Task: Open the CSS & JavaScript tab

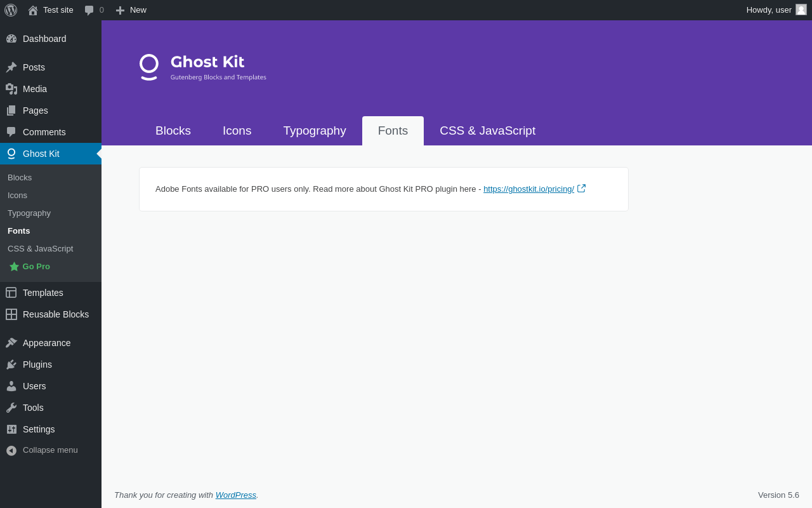Action: [488, 131]
